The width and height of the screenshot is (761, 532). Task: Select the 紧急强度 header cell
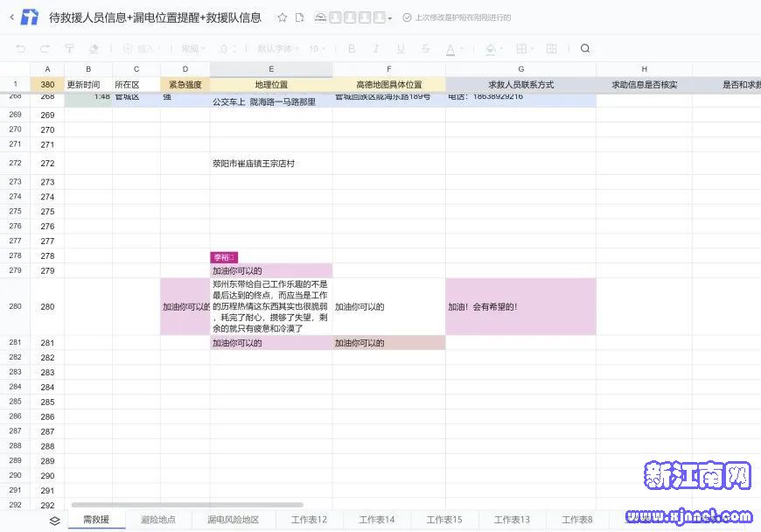[x=185, y=85]
